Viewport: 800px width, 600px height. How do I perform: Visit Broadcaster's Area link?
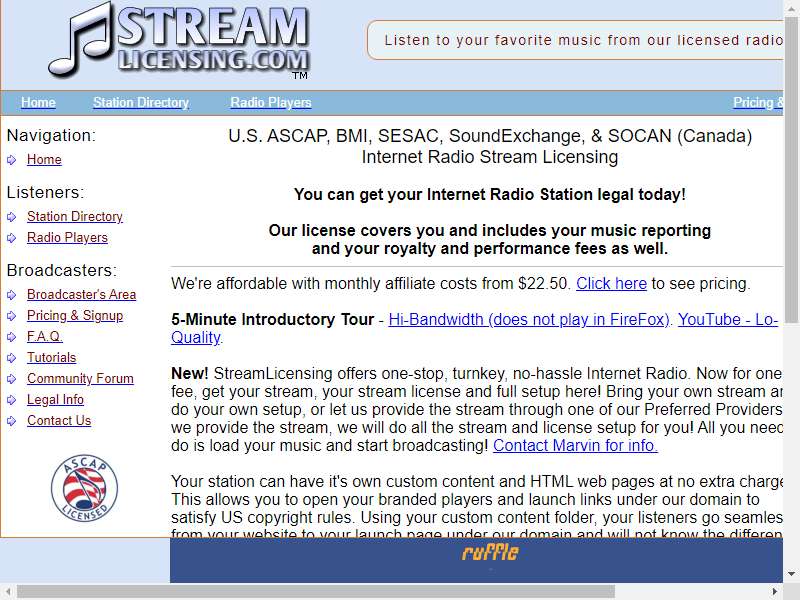click(81, 295)
